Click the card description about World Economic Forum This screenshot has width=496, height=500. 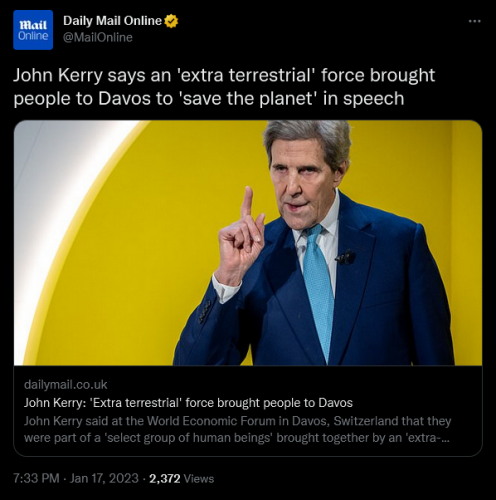click(237, 429)
